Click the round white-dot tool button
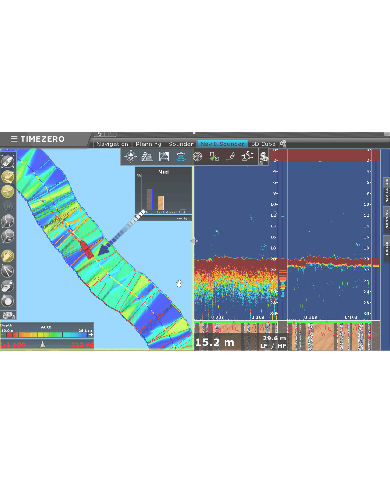The image size is (390, 484). (x=7, y=301)
